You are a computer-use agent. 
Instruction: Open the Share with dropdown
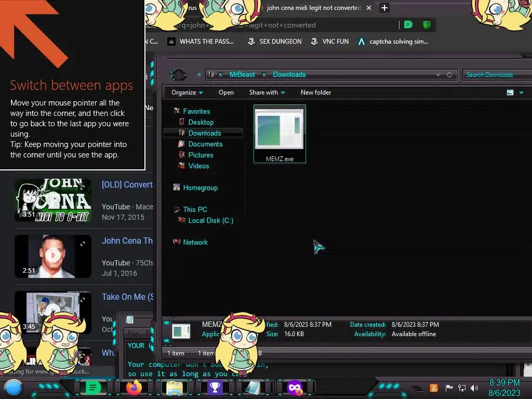(267, 92)
